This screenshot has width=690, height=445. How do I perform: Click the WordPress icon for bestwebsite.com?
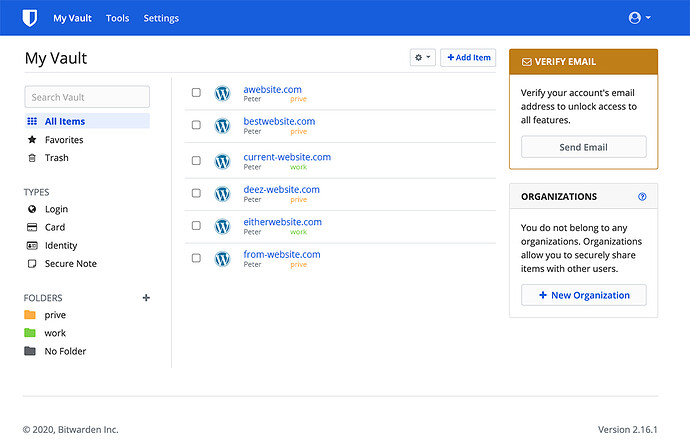pos(222,126)
